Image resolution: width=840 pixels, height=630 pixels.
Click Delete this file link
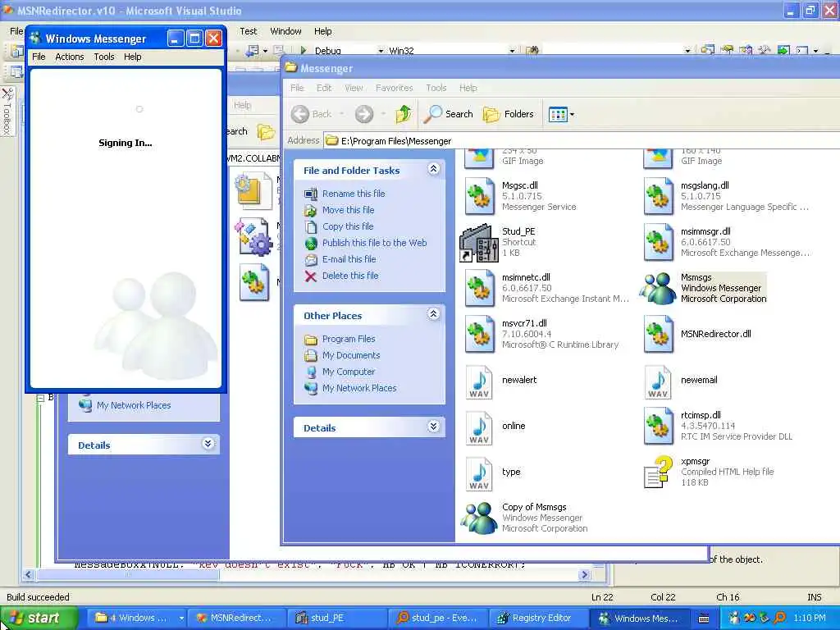point(350,276)
